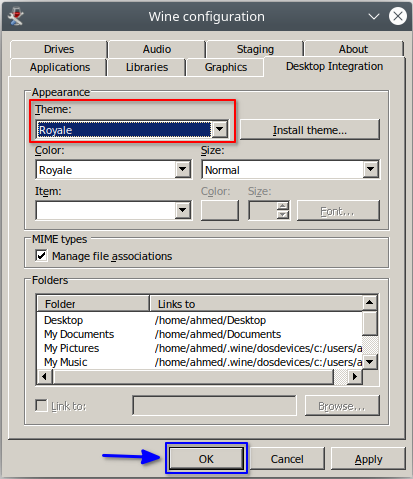Select the My Pictures folder row
The width and height of the screenshot is (413, 479).
199,348
